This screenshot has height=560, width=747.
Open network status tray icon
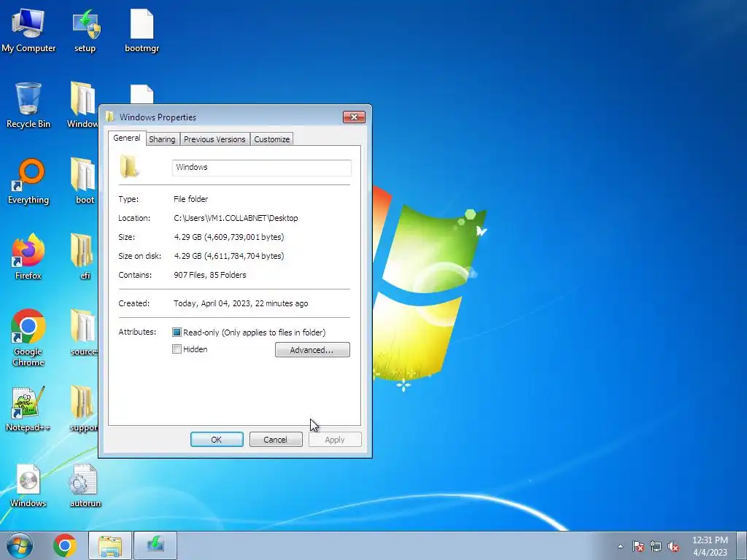[x=656, y=546]
